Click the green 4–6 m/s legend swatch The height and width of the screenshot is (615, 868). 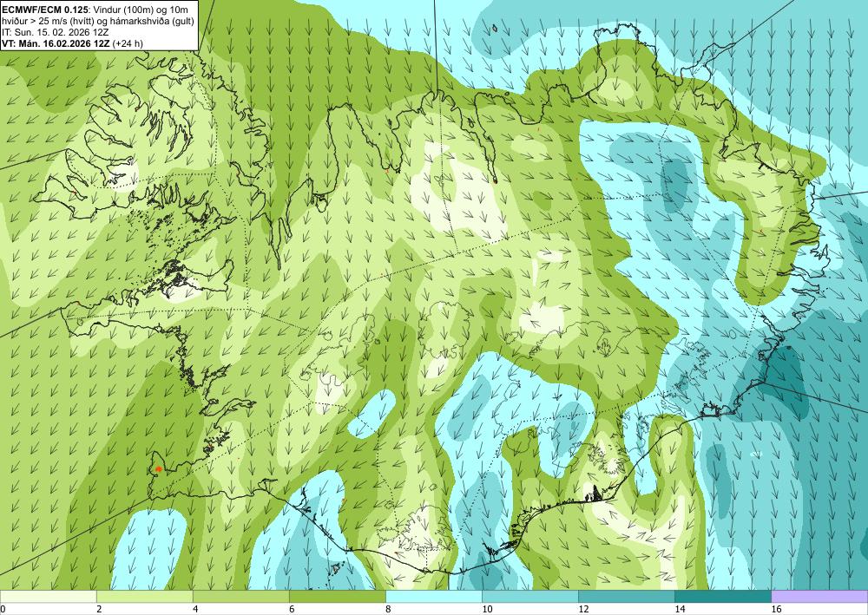click(241, 596)
